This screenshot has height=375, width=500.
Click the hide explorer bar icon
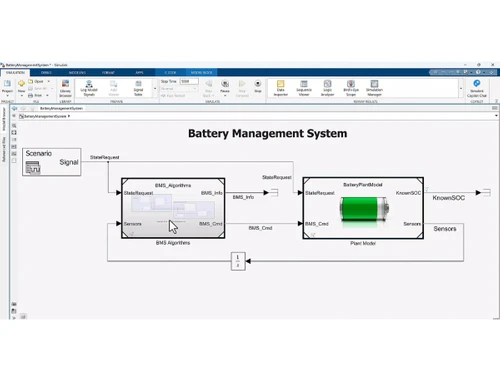click(x=14, y=116)
